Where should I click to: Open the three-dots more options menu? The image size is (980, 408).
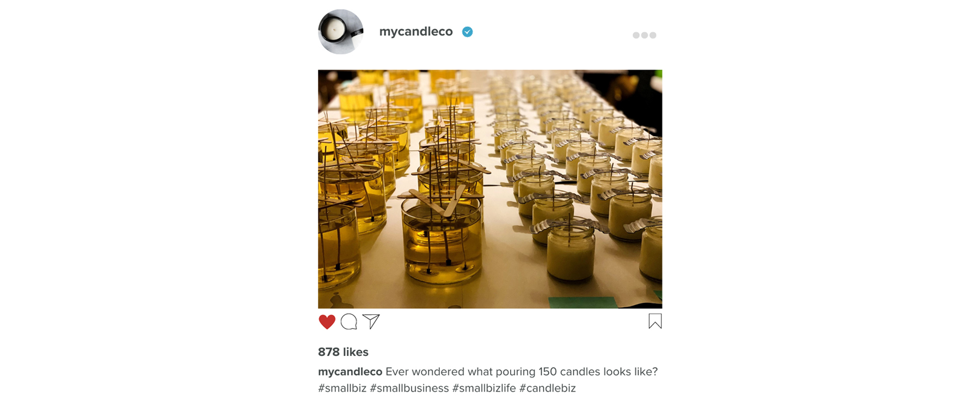pos(645,35)
